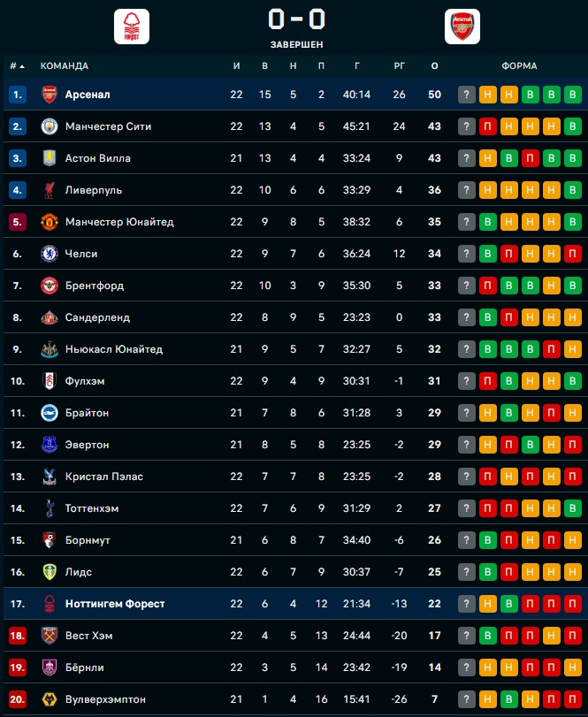Click the Wolverhampton club logo

[50, 699]
